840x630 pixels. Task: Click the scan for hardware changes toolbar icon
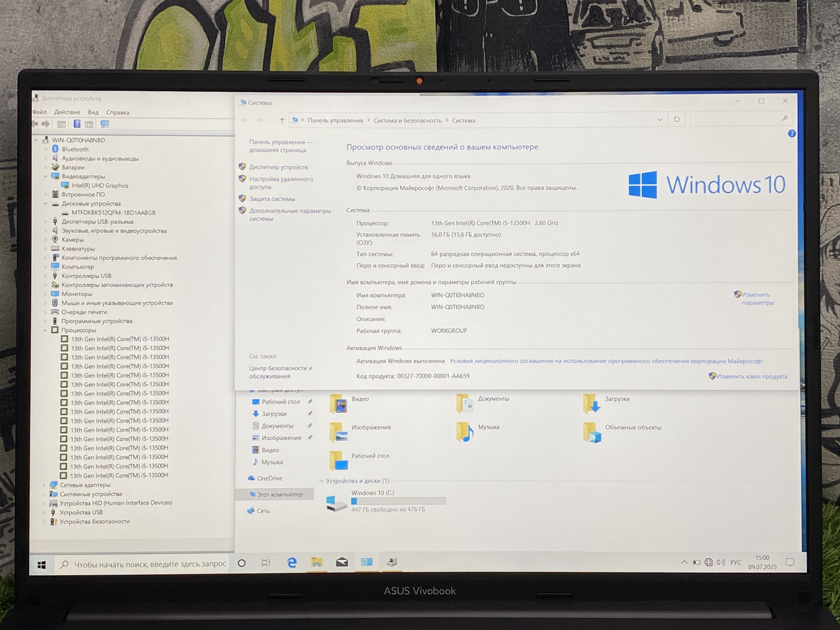105,124
